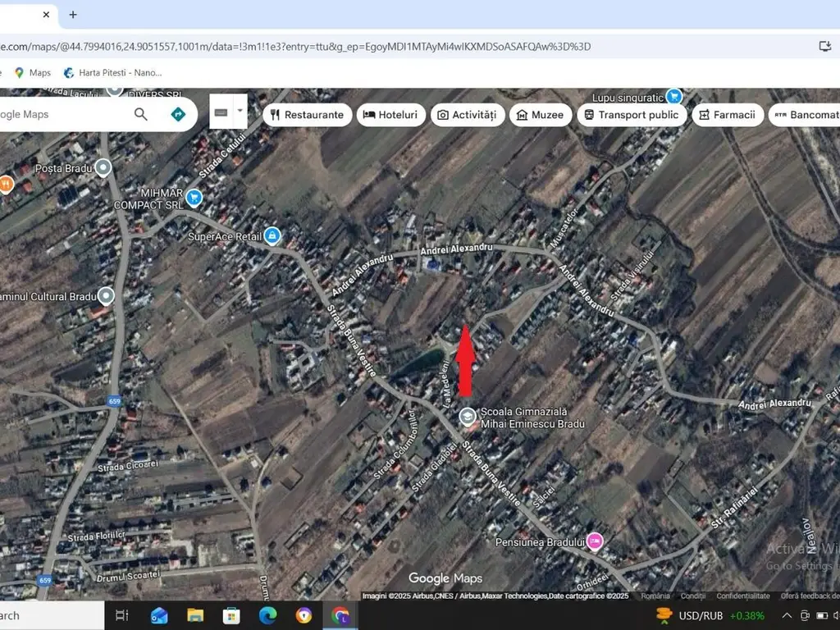Open Microsoft Store from the taskbar
Image resolution: width=840 pixels, height=630 pixels.
(x=231, y=615)
